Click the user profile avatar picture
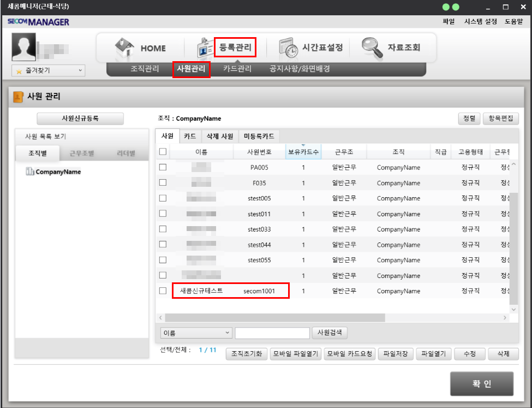This screenshot has width=532, height=408. [23, 48]
